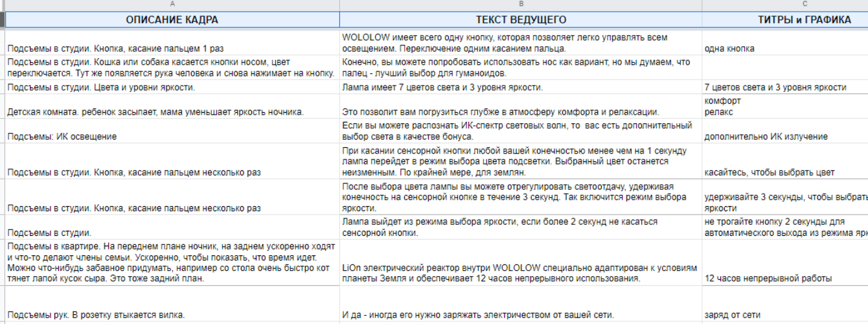Image resolution: width=868 pixels, height=324 pixels.
Task: Select cell starting 'Детская комната. ребенок засыпает'
Action: [172, 106]
